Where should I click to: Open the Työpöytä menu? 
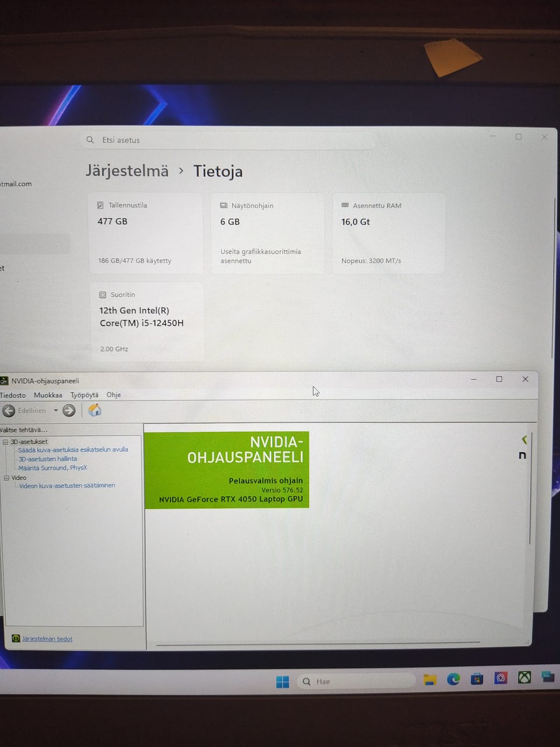(x=85, y=395)
